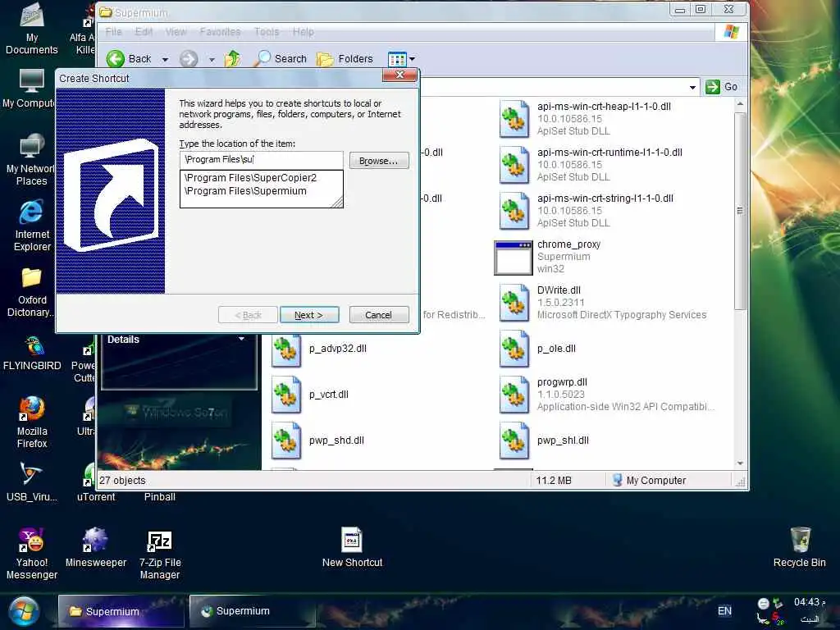Click the Browse... button in wizard
Viewport: 840px width, 630px height.
pyautogui.click(x=379, y=161)
